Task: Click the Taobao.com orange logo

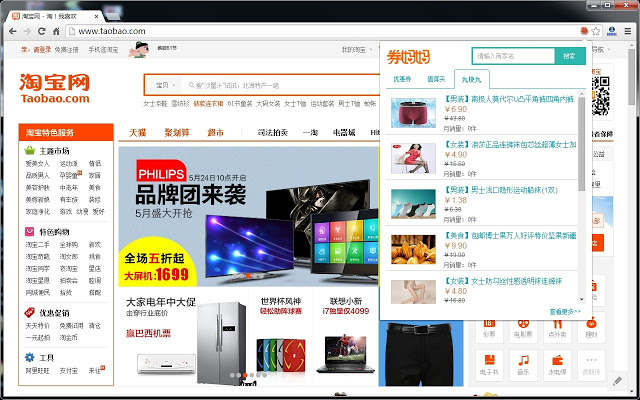Action: click(54, 88)
